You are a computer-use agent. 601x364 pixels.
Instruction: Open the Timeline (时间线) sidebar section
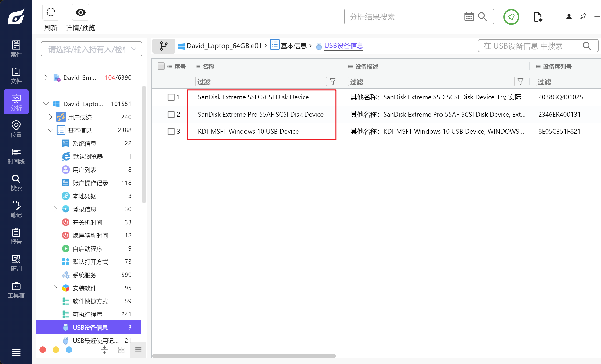click(16, 156)
